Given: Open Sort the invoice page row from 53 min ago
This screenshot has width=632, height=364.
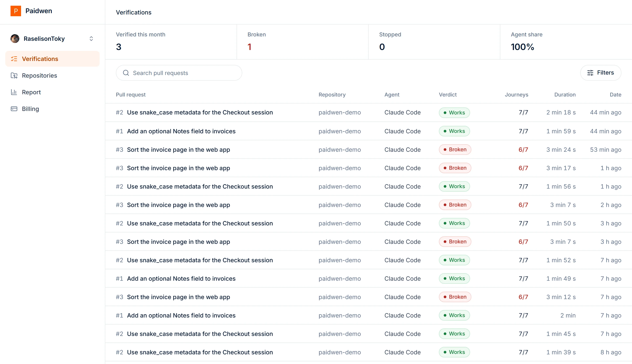Looking at the screenshot, I should pyautogui.click(x=368, y=150).
